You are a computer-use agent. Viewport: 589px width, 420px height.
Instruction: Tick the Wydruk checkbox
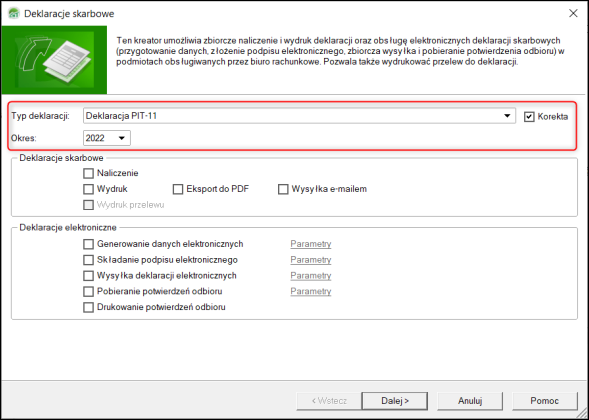[x=88, y=189]
